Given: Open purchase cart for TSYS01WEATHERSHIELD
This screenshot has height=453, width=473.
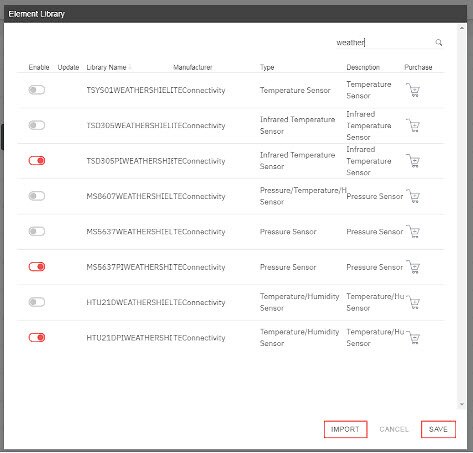Looking at the screenshot, I should [x=413, y=90].
